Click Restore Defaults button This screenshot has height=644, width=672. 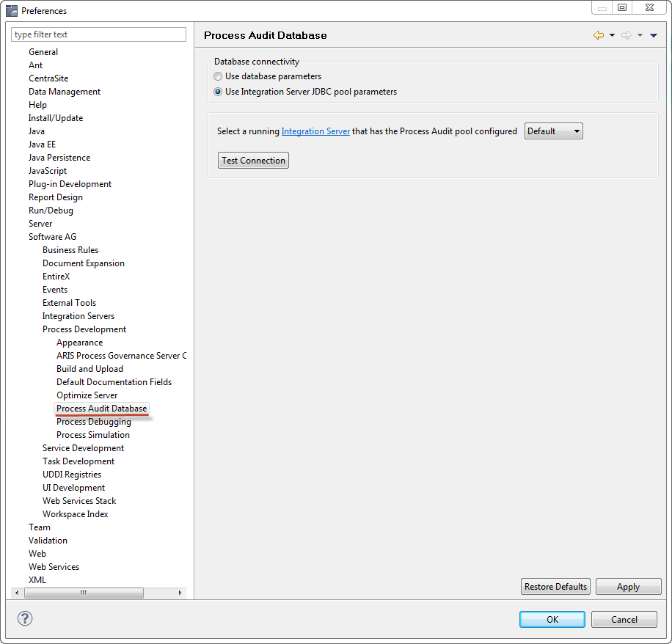[x=555, y=587]
